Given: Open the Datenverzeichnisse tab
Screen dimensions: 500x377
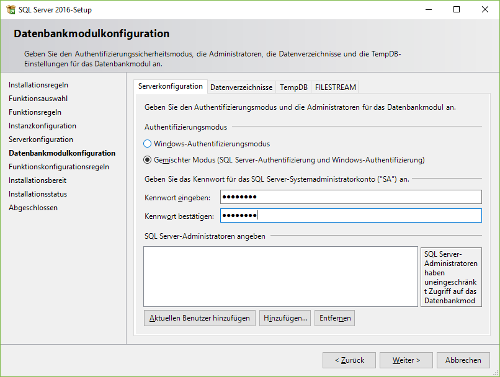Looking at the screenshot, I should (241, 87).
